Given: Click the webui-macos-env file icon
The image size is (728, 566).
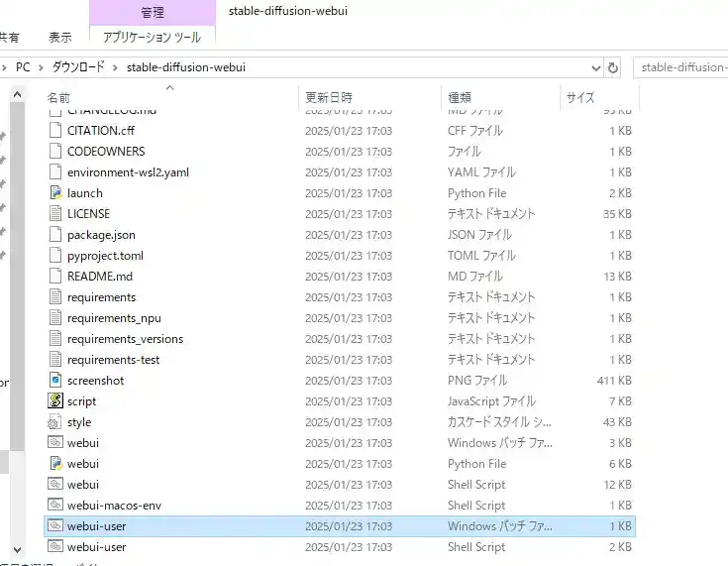Looking at the screenshot, I should point(55,505).
